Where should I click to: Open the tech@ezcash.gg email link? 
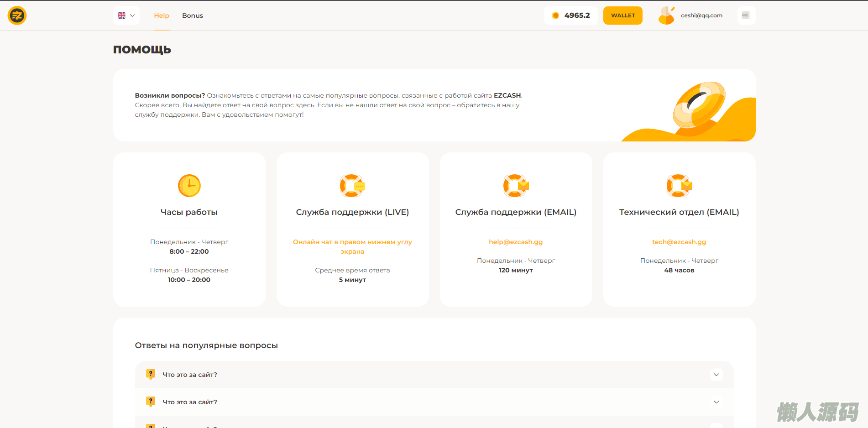(679, 242)
